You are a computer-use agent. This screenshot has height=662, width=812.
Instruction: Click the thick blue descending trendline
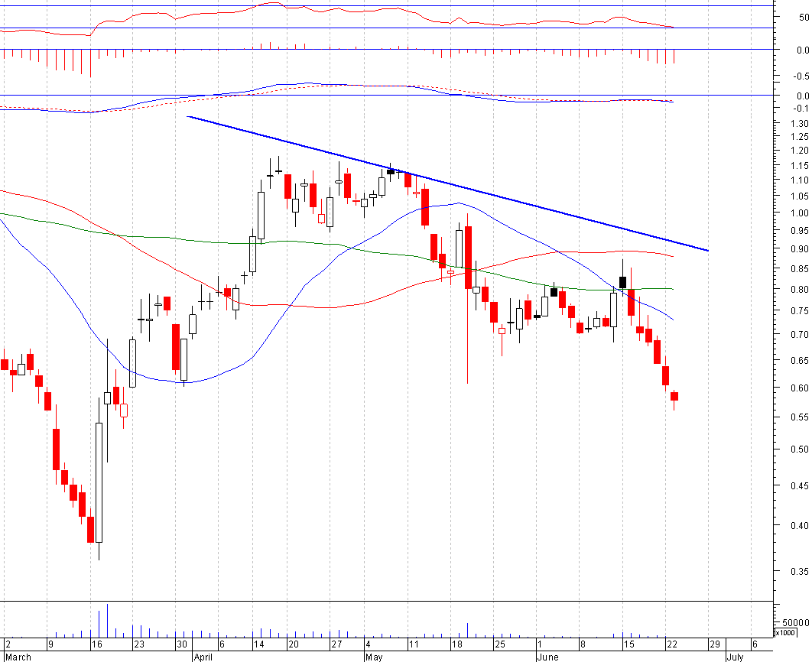pyautogui.click(x=447, y=183)
